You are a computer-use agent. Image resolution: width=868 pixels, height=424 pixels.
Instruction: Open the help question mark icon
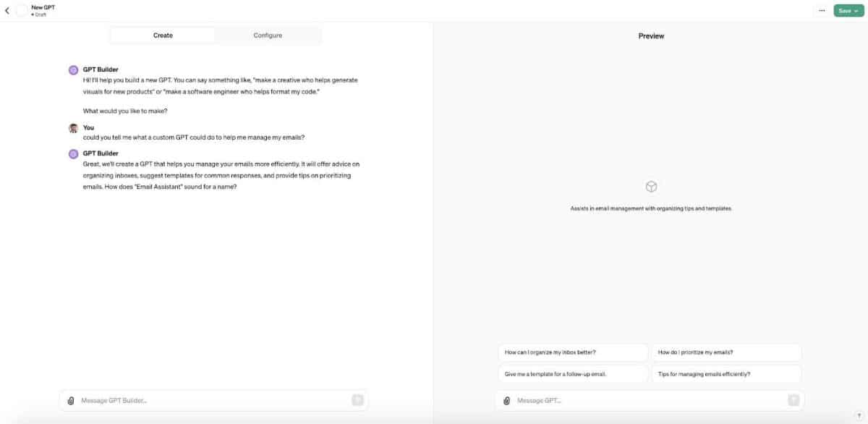click(858, 415)
